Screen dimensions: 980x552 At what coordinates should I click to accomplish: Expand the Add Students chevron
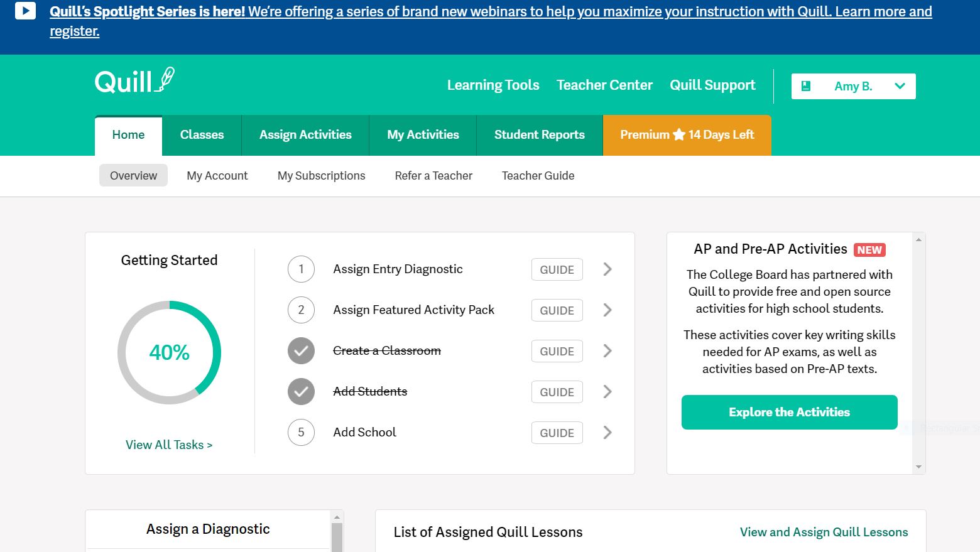(x=607, y=392)
